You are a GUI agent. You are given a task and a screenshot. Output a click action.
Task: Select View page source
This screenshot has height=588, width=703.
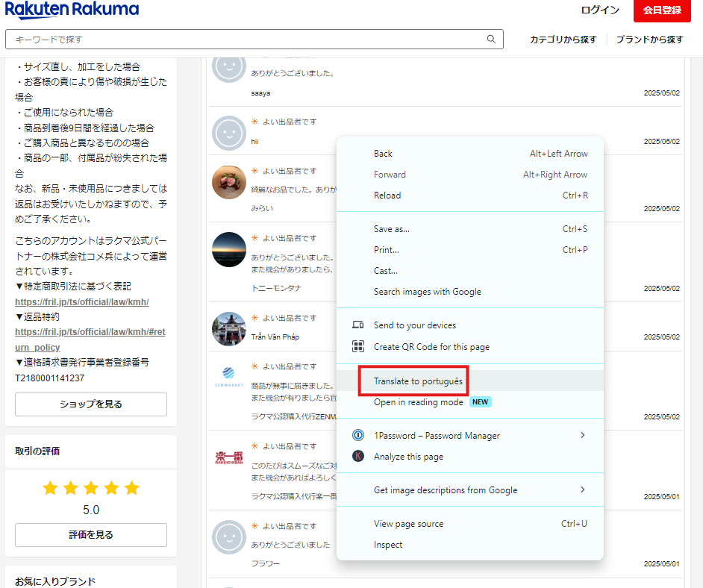tap(408, 524)
